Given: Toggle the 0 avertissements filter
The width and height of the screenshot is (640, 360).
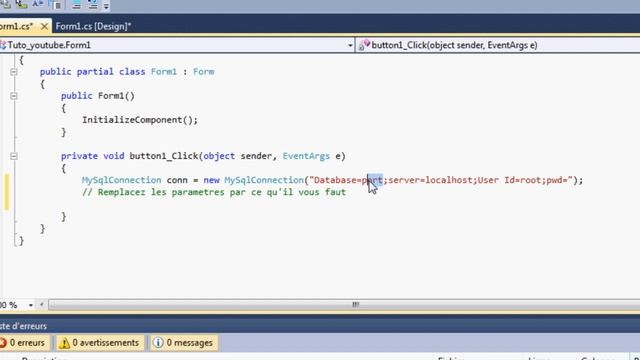Looking at the screenshot, I should (100, 343).
